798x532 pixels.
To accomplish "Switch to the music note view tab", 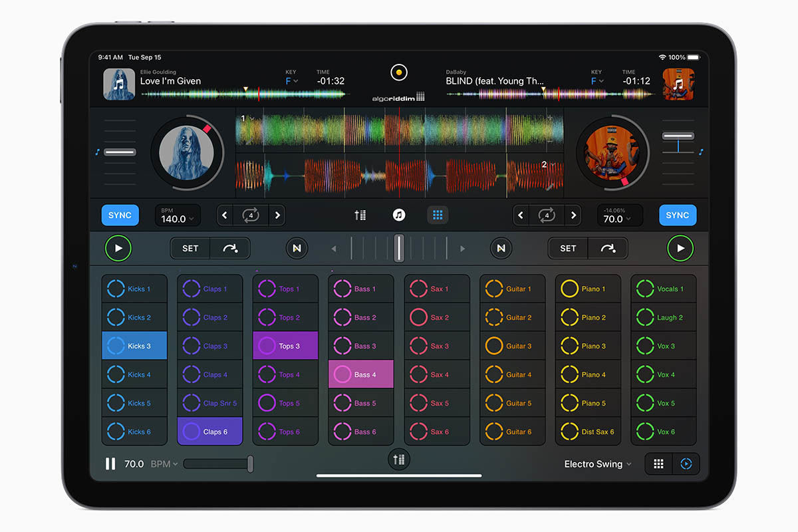I will click(x=399, y=215).
